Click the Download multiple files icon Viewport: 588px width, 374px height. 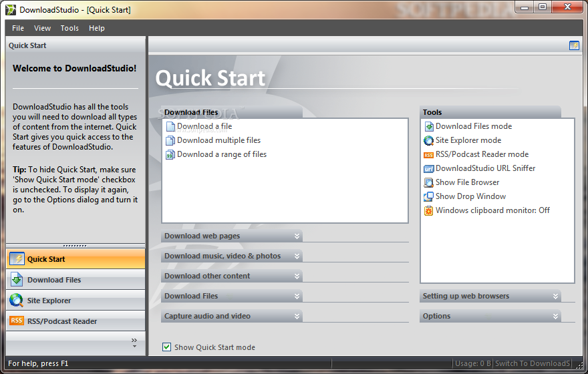[x=170, y=140]
